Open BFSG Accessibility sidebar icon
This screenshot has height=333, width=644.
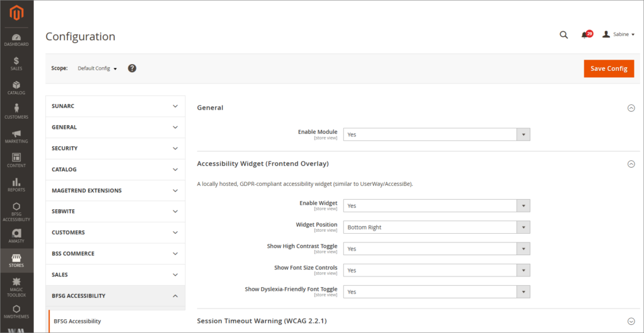pos(17,212)
